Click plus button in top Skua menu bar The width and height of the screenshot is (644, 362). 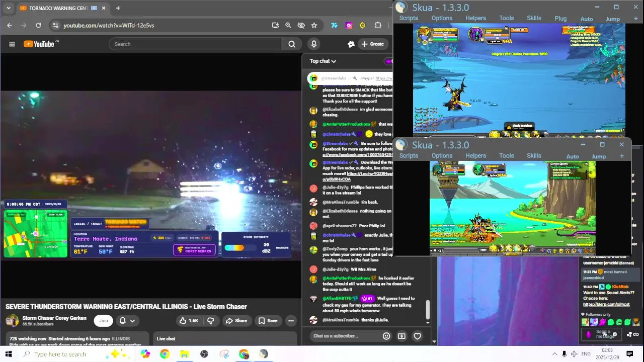click(x=635, y=19)
